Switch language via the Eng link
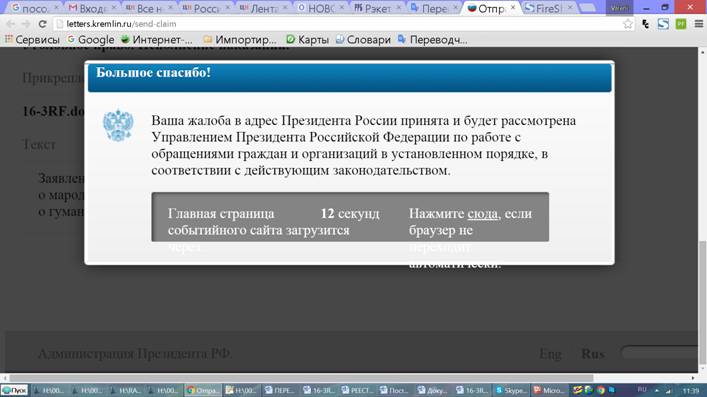 551,354
